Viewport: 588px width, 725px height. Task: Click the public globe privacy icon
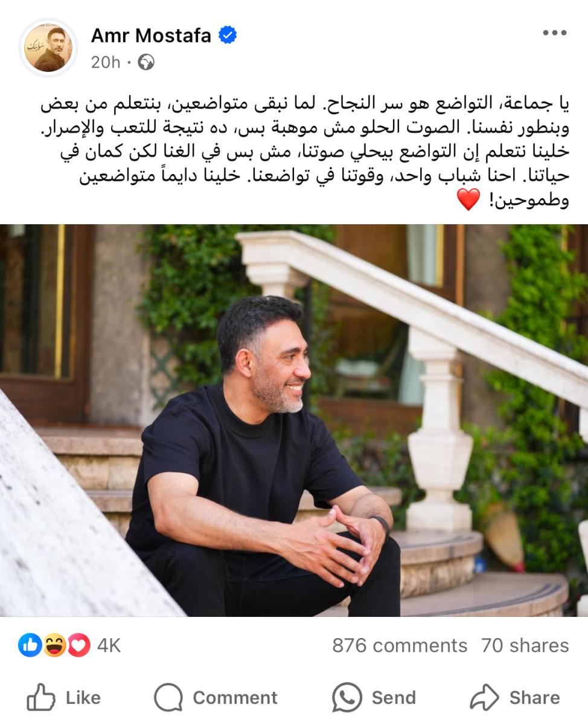pyautogui.click(x=146, y=62)
